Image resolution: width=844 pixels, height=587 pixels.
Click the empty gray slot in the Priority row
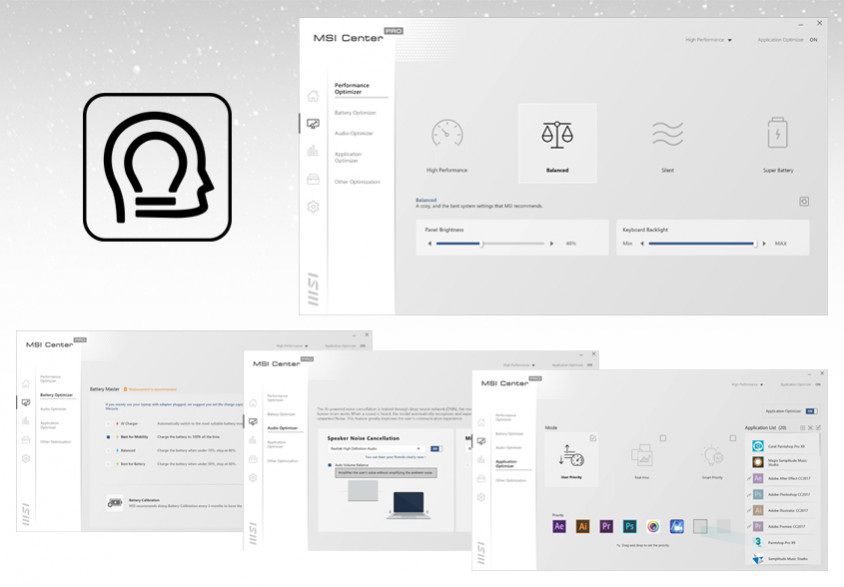pyautogui.click(x=700, y=526)
